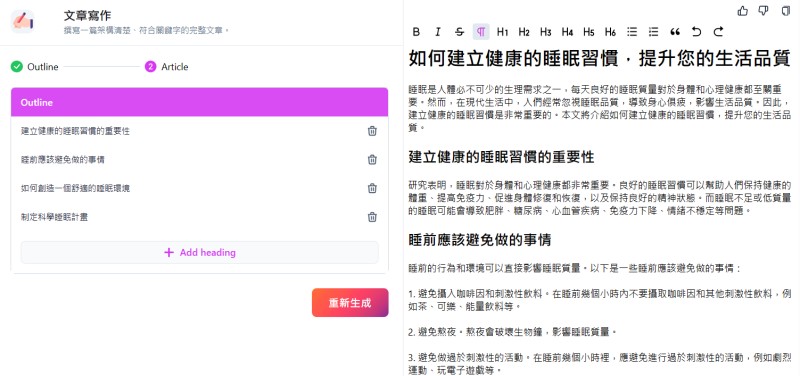This screenshot has height=376, width=800.
Task: Delete the 睡前應該避免做的事情 outline heading
Action: point(372,160)
